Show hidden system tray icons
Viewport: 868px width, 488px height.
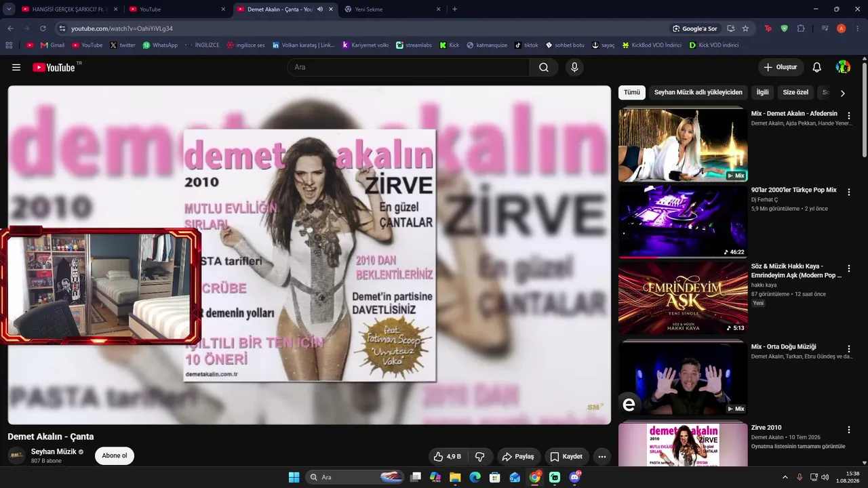(785, 477)
